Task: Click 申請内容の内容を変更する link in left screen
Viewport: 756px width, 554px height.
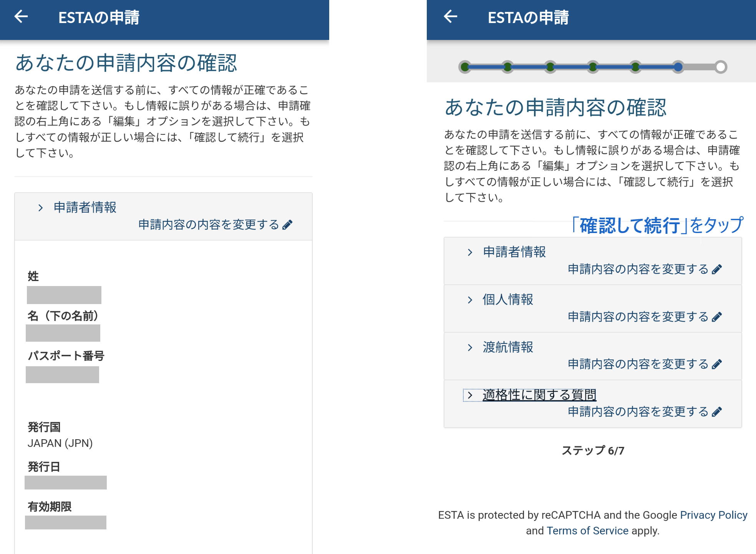Action: [x=209, y=225]
